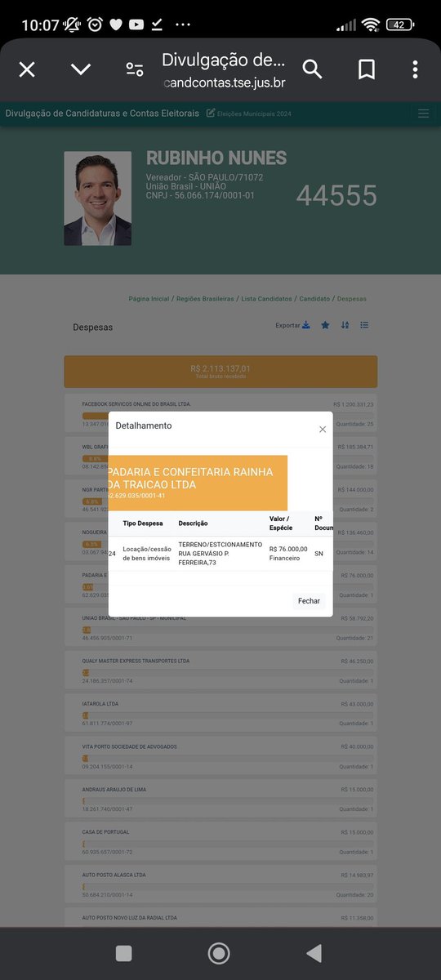Click Rubinho Nunes candidate photo
Image resolution: width=441 pixels, height=980 pixels.
pos(97,198)
